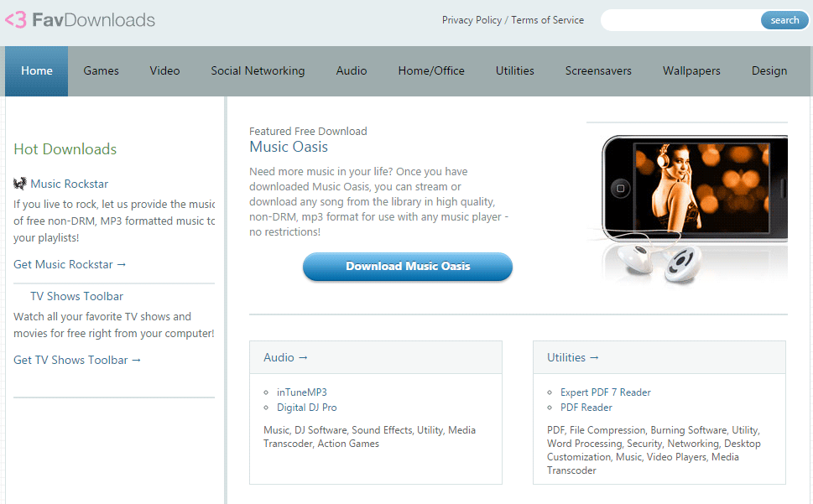The image size is (813, 504).
Task: Open the Audio section arrow link
Action: click(285, 357)
